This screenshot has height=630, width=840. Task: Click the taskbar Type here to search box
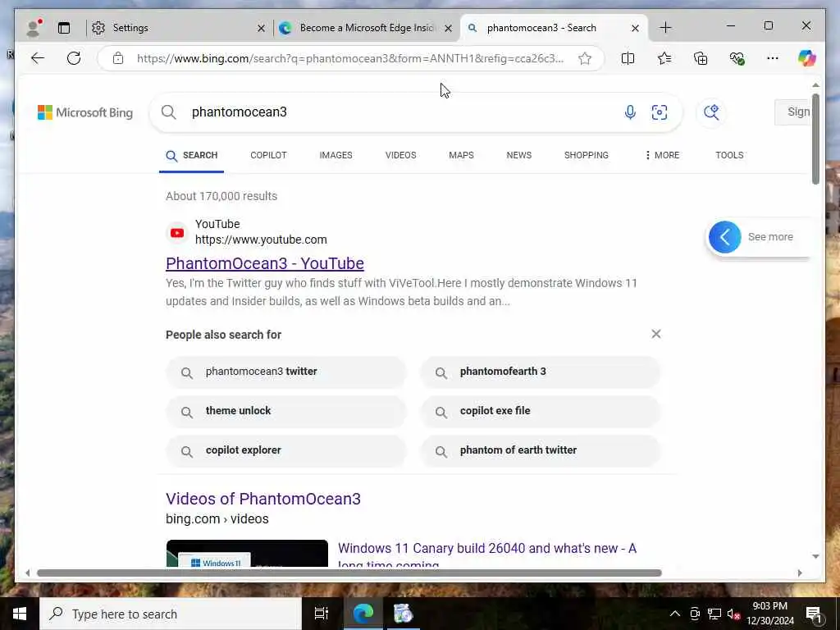tap(171, 614)
